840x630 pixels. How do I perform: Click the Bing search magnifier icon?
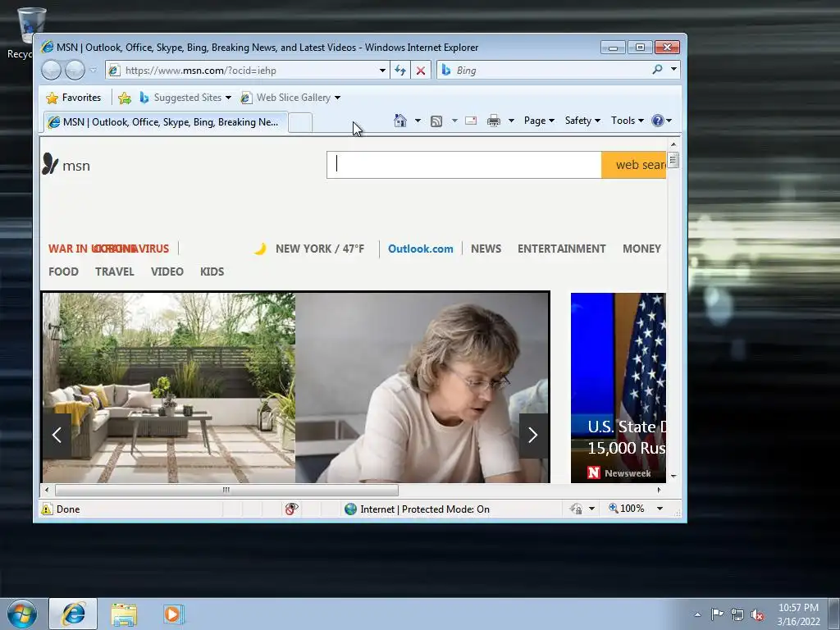[x=657, y=70]
